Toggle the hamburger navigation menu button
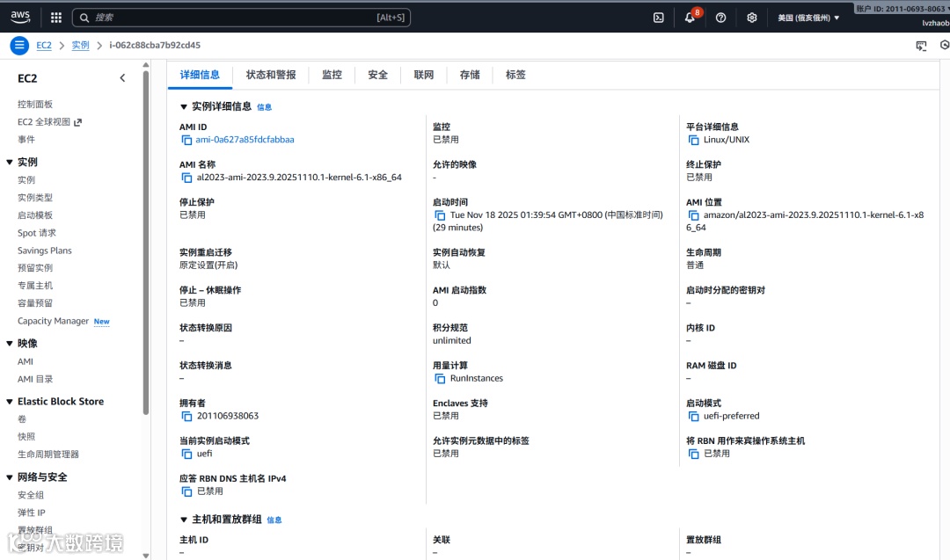950x560 pixels. click(19, 46)
